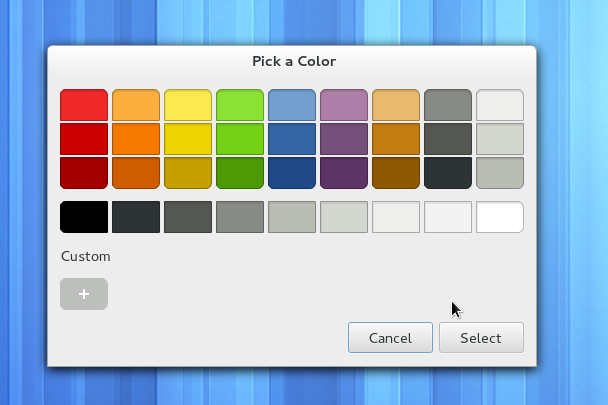Pick the lightest plum purple swatch
Viewport: 608px width, 405px height.
[344, 105]
